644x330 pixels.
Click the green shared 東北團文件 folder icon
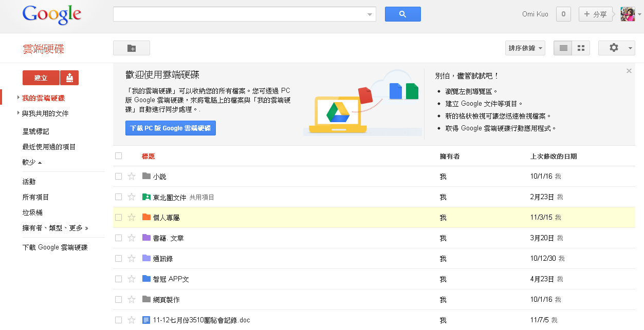pyautogui.click(x=146, y=197)
